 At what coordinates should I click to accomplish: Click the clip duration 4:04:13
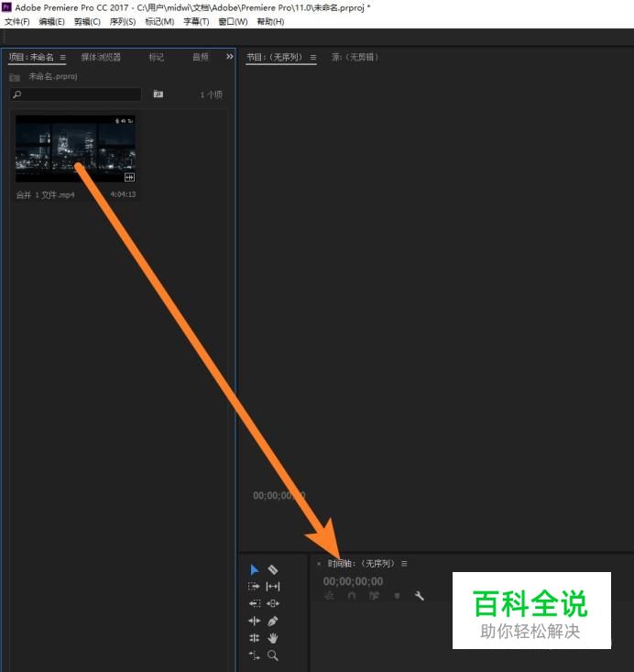pos(123,194)
